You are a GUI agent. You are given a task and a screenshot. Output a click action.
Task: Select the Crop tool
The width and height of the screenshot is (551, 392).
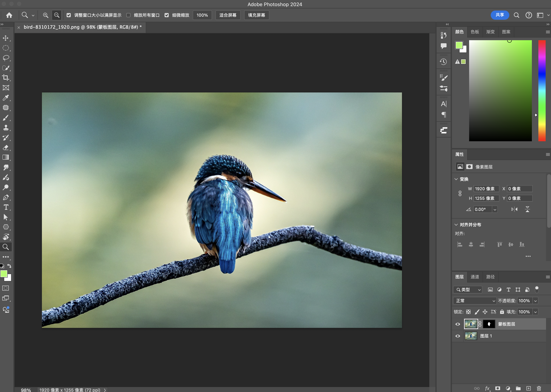point(6,78)
